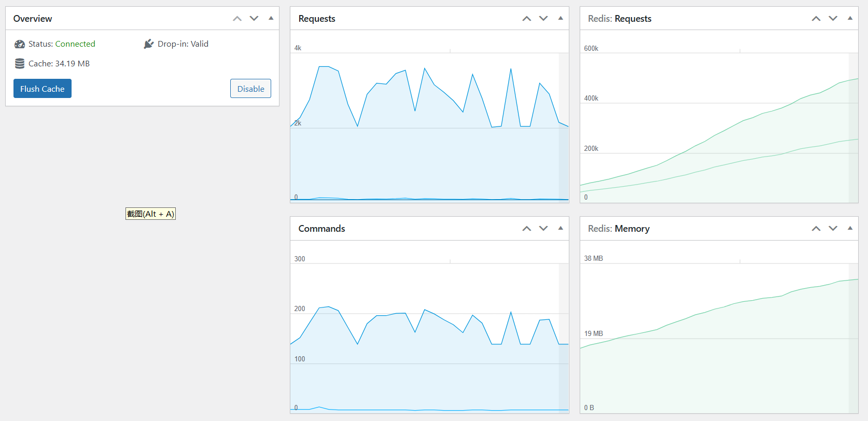Viewport: 868px width, 421px height.
Task: Toggle the Redis: Requests panel triangle
Action: pyautogui.click(x=850, y=18)
